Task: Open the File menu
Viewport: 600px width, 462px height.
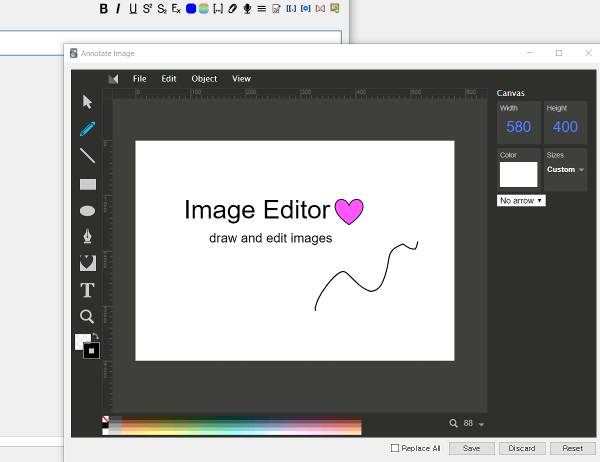Action: coord(139,78)
